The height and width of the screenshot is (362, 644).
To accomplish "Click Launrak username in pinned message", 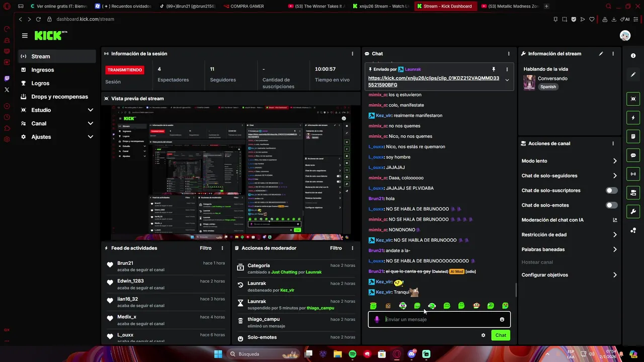I will 413,69.
